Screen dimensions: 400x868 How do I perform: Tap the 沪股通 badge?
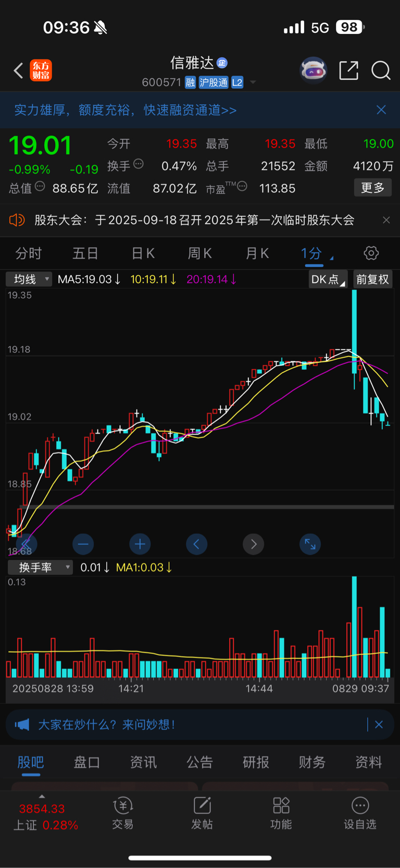tap(214, 82)
